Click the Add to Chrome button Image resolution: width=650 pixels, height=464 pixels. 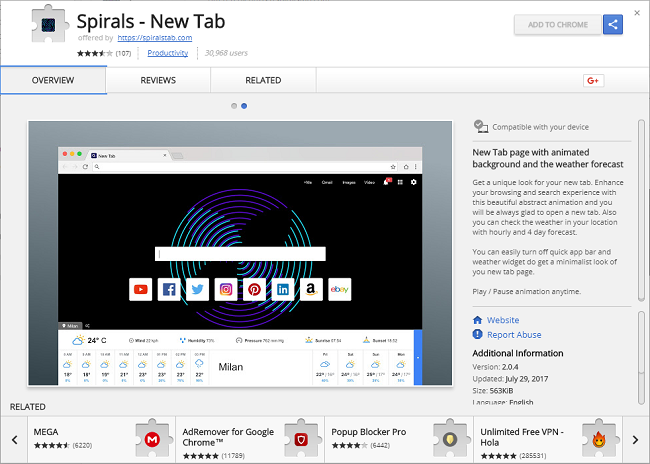click(558, 24)
